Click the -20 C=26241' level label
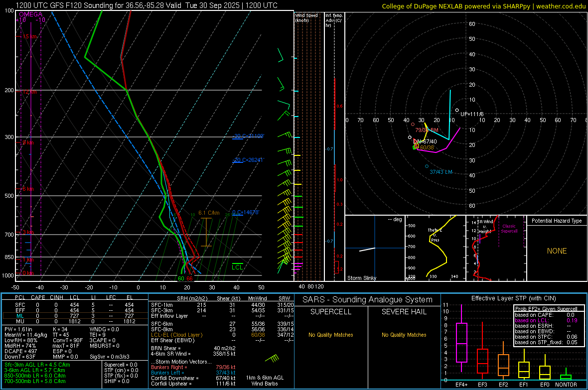Image resolution: width=588 pixels, height=390 pixels. pyautogui.click(x=248, y=160)
